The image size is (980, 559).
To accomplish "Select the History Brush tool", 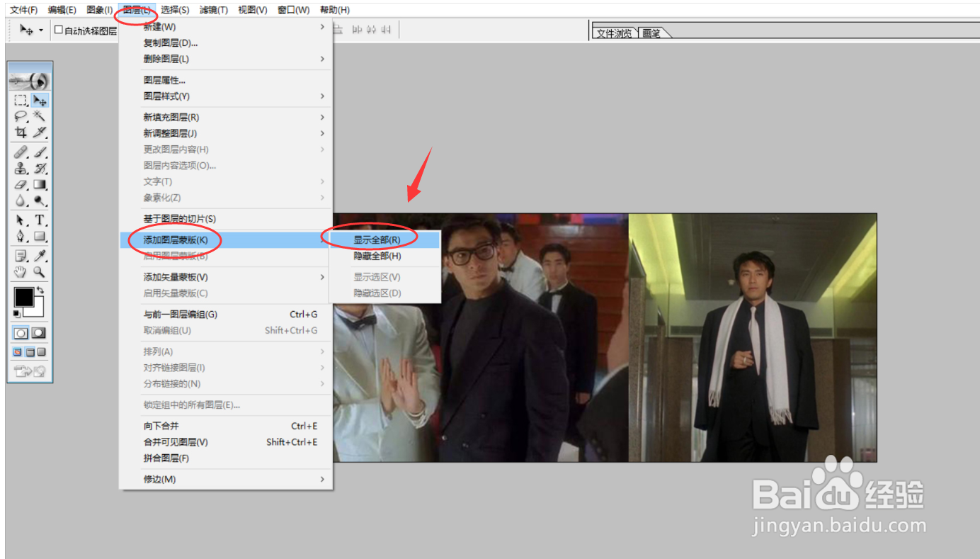I will [40, 168].
